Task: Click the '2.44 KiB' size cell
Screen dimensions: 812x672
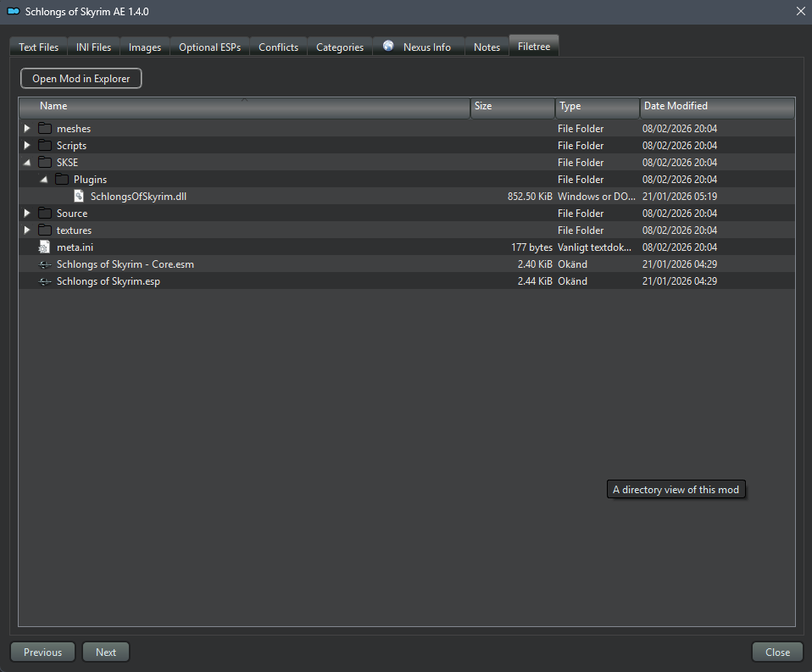Action: click(x=535, y=281)
